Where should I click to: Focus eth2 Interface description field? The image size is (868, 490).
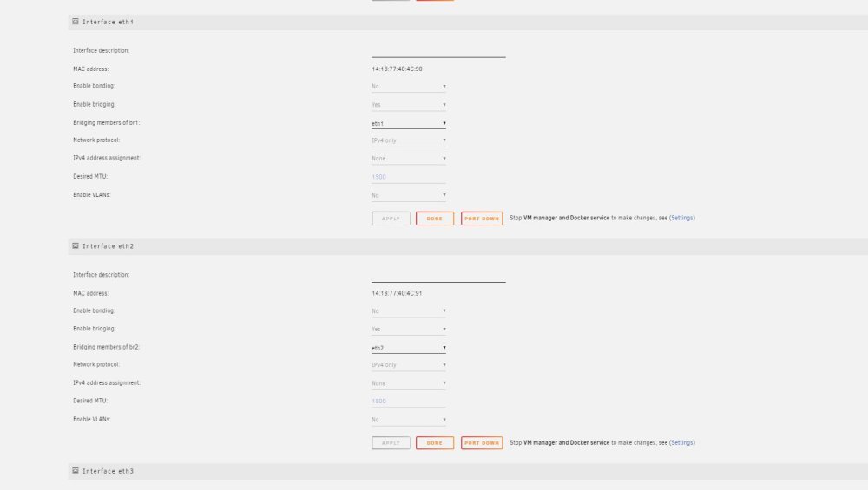click(438, 276)
